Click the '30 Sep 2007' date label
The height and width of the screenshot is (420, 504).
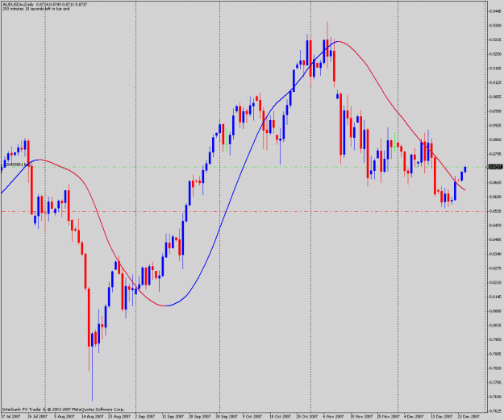pyautogui.click(x=227, y=417)
